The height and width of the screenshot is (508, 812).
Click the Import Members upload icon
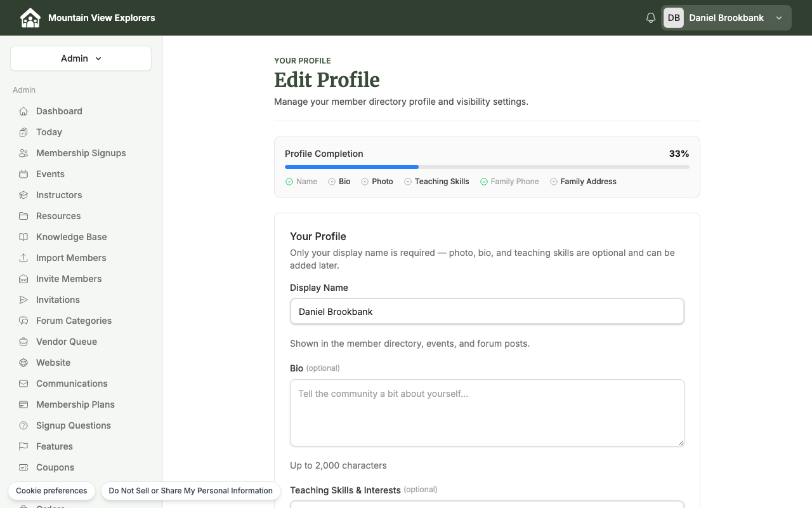23,258
